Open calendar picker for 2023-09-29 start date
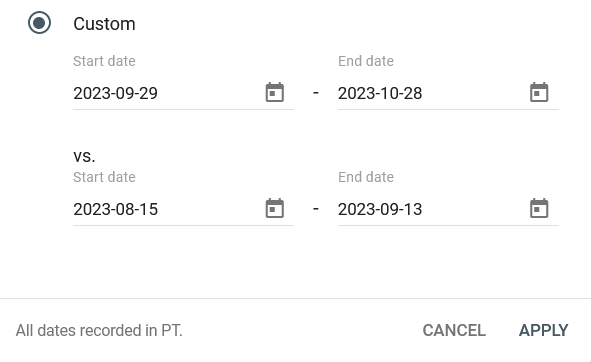 click(x=274, y=92)
